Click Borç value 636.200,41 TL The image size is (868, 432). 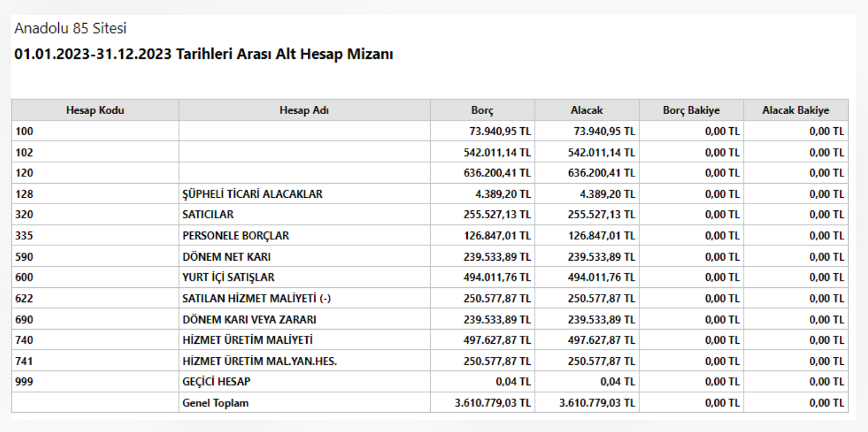497,174
